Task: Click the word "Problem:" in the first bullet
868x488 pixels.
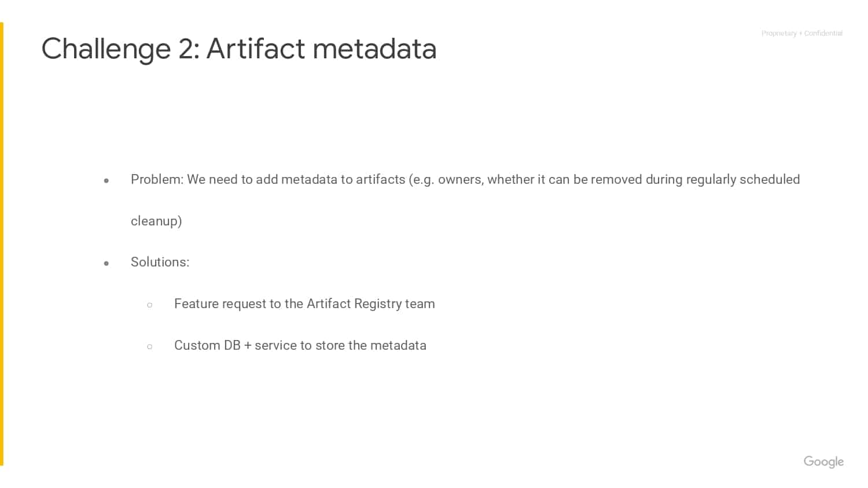Action: [157, 179]
